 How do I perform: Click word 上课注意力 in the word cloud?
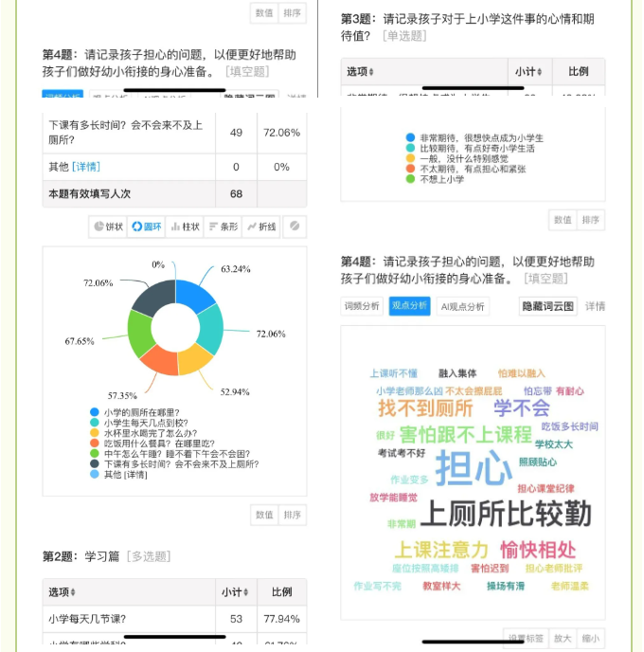coord(440,550)
